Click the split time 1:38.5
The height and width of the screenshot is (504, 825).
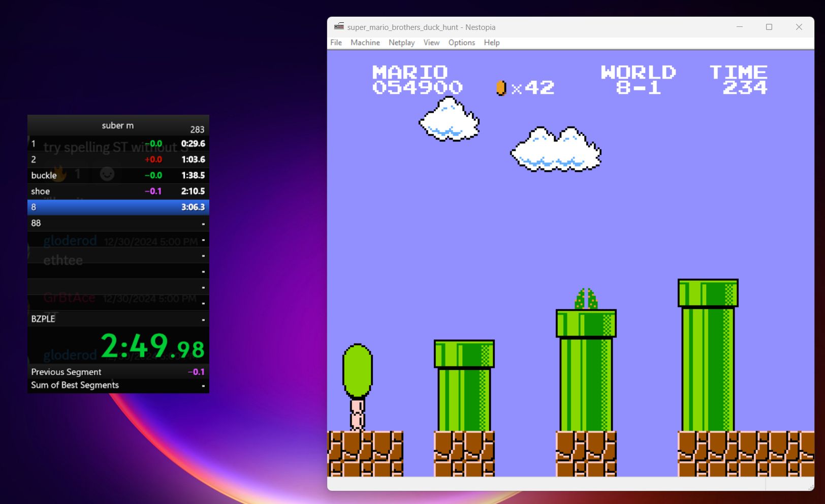[193, 175]
